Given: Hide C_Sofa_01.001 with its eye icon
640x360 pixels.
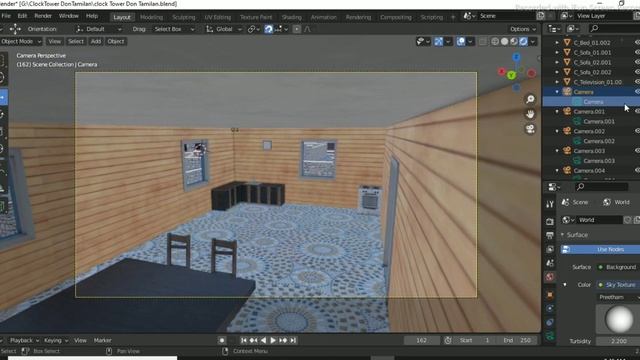Looking at the screenshot, I should (x=637, y=52).
